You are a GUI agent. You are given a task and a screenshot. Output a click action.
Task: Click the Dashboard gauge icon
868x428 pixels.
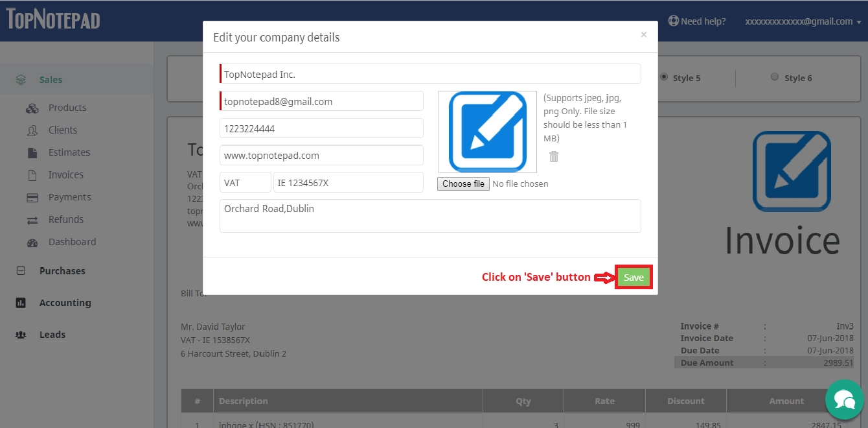click(x=32, y=243)
